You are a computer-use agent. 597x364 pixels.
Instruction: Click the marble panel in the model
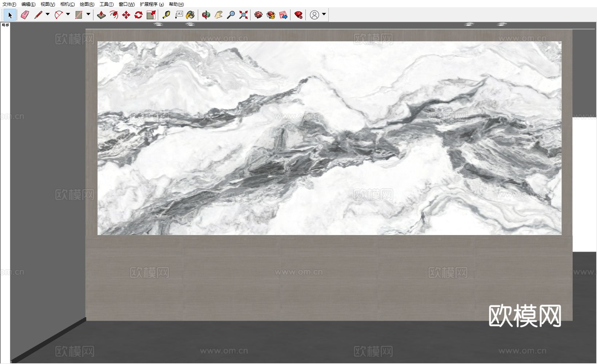pos(329,138)
